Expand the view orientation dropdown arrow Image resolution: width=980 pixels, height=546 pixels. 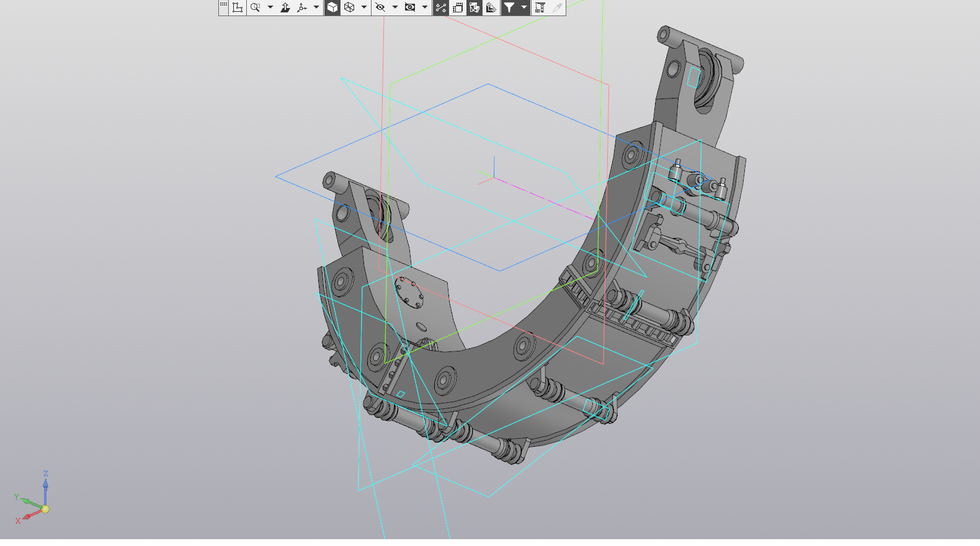[316, 7]
